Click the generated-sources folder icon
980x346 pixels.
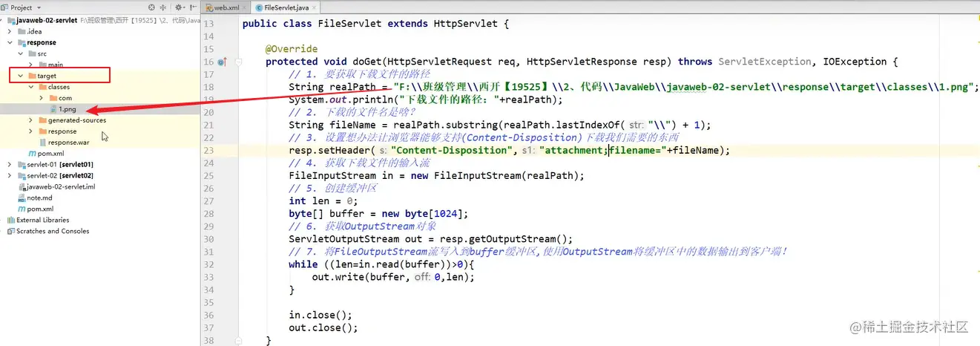[x=42, y=120]
